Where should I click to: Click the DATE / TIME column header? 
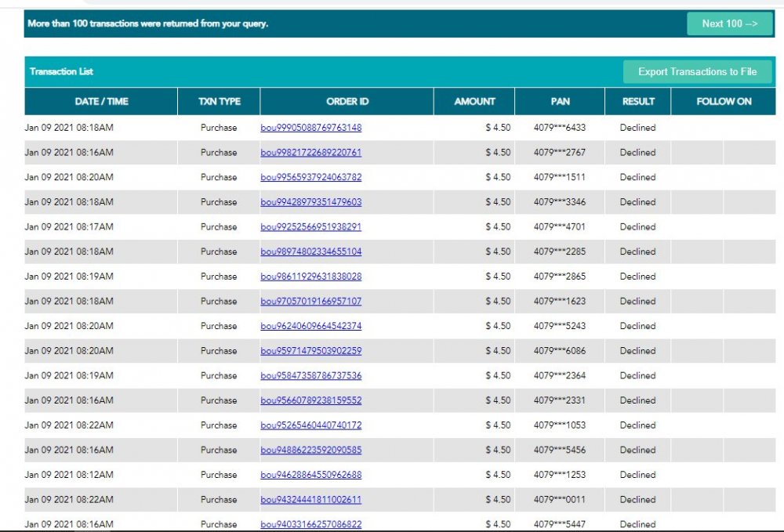(102, 102)
